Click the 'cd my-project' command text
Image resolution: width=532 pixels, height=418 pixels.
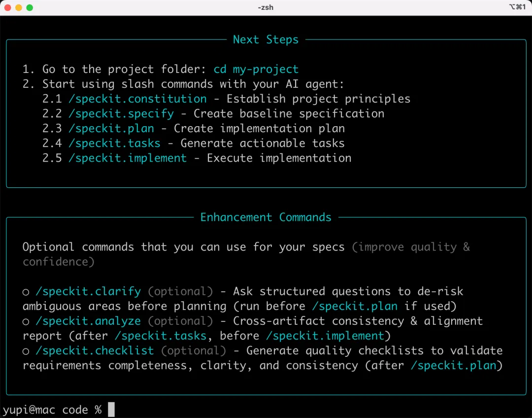pos(256,70)
